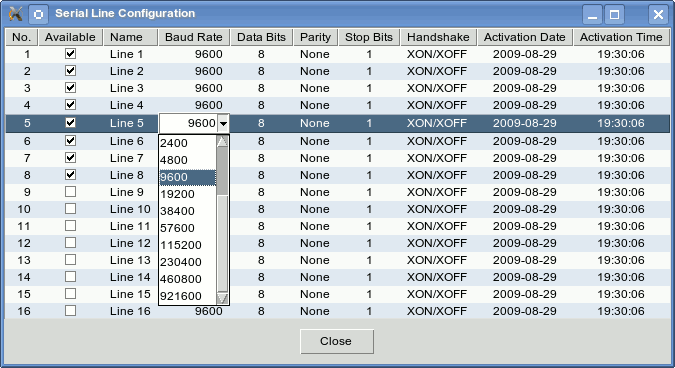Uncheck Available for Line 2
Viewport: 675px width, 368px height.
[71, 71]
